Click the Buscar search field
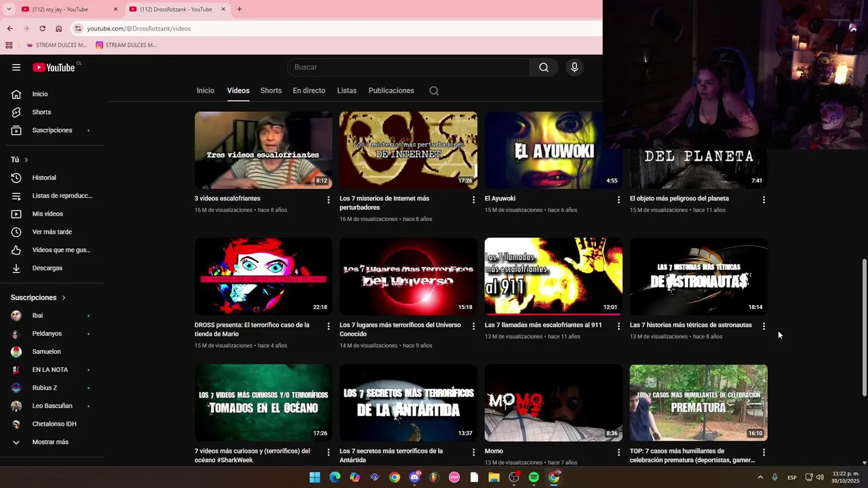868x488 pixels. click(408, 67)
